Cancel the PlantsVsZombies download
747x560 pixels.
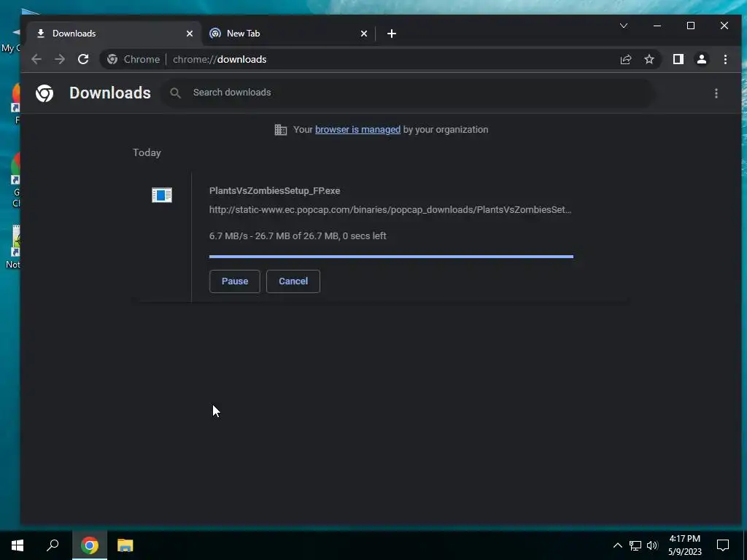coord(293,281)
